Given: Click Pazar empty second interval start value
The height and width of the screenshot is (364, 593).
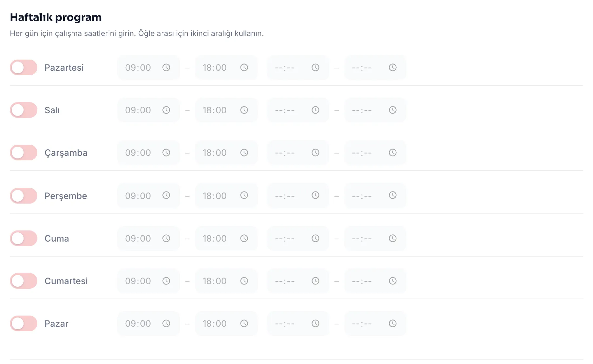Looking at the screenshot, I should [x=285, y=324].
